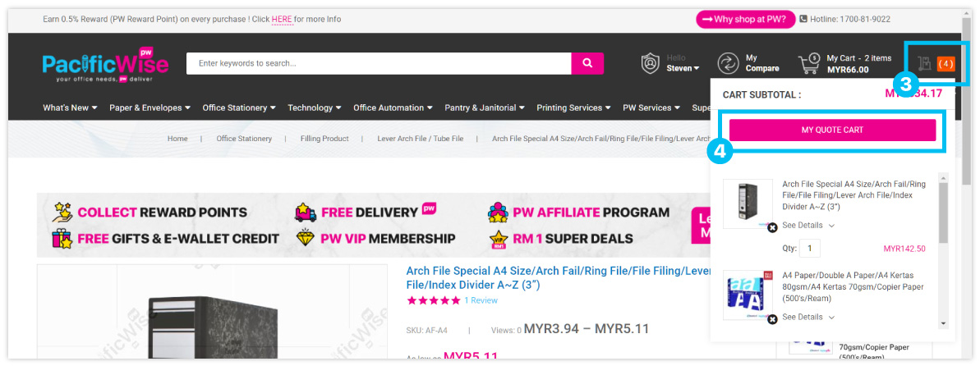Screen dimensions: 980x366
Task: Click the RM 1 Super Deals badge icon
Action: [x=498, y=239]
